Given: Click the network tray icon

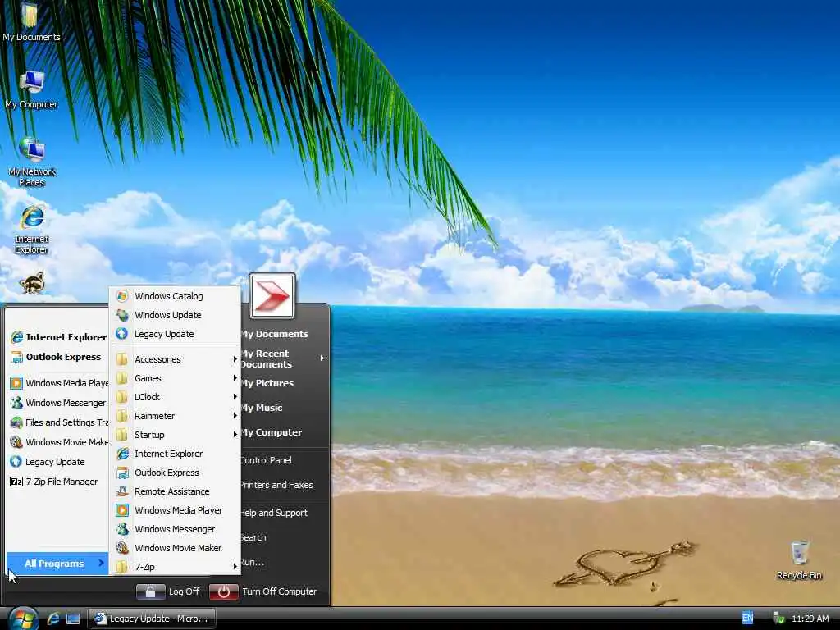Looking at the screenshot, I should click(779, 619).
